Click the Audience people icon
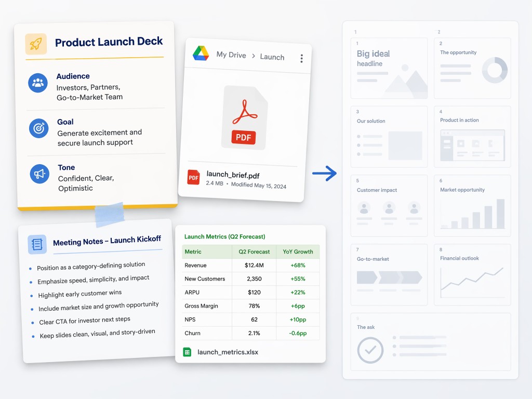This screenshot has height=399, width=532. coord(38,83)
